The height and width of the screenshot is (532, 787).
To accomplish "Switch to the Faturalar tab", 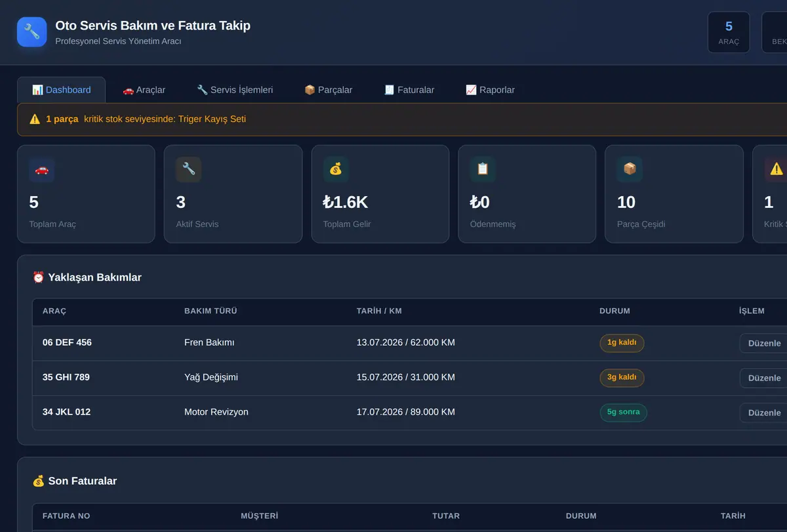I will [x=409, y=90].
